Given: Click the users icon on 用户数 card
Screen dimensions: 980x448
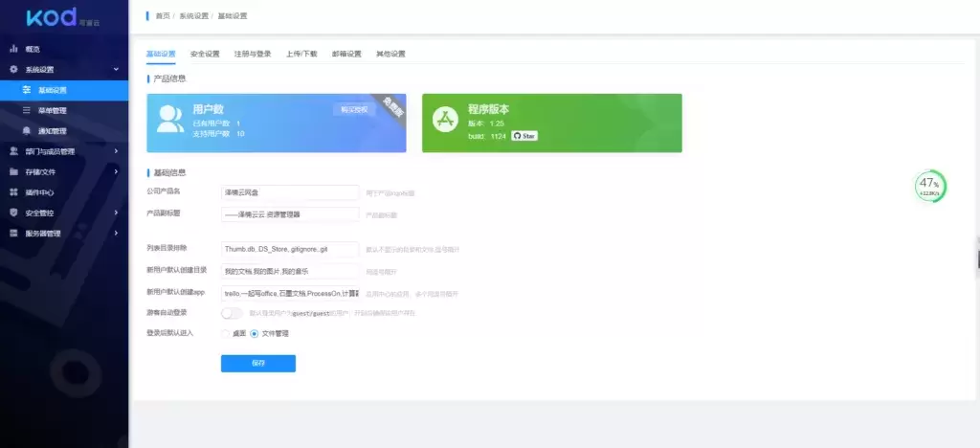Looking at the screenshot, I should point(169,119).
